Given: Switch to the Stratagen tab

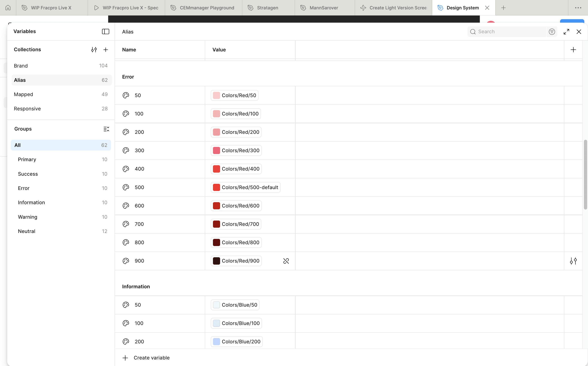Looking at the screenshot, I should coord(267,8).
